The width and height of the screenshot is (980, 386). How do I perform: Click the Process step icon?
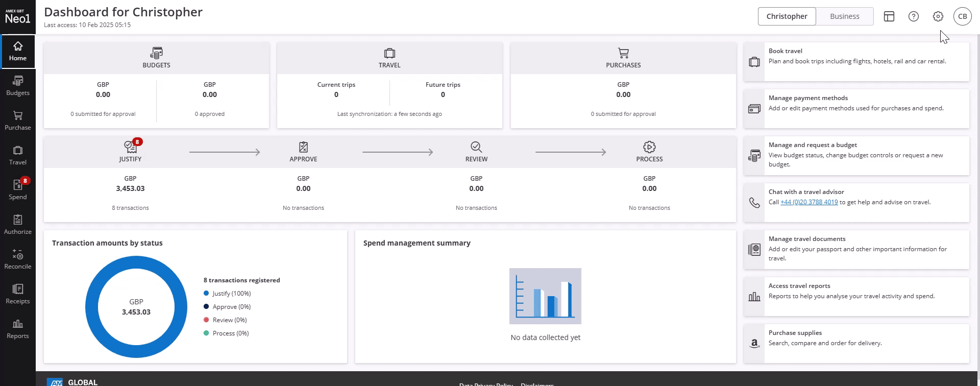[x=649, y=147]
